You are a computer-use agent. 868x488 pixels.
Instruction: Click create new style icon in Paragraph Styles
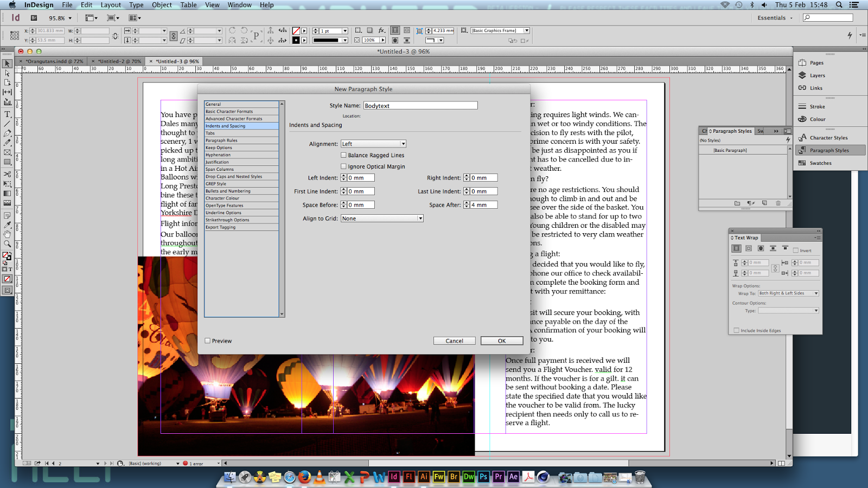(x=764, y=203)
